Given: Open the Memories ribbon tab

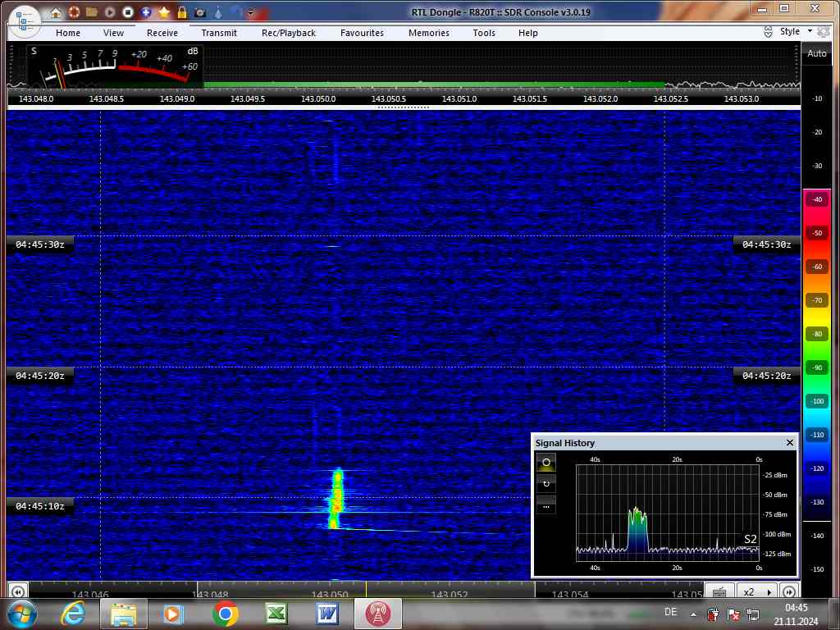Looking at the screenshot, I should (429, 33).
